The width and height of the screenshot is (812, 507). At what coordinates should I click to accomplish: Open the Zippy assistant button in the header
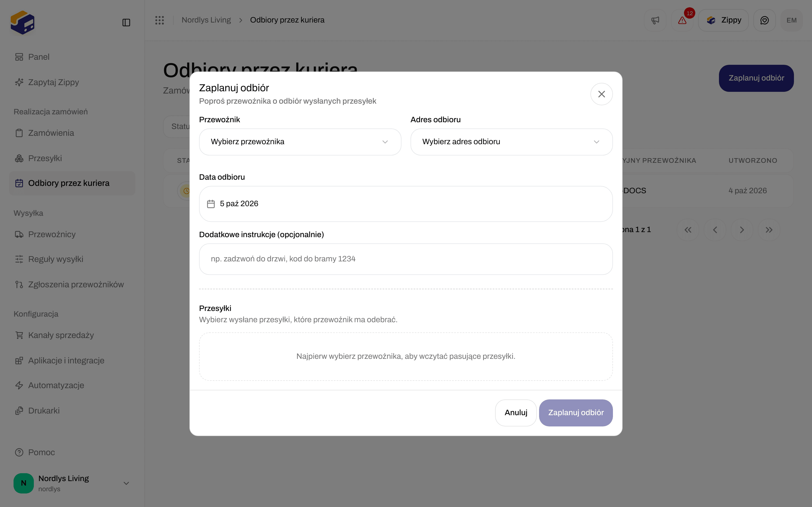coord(723,21)
